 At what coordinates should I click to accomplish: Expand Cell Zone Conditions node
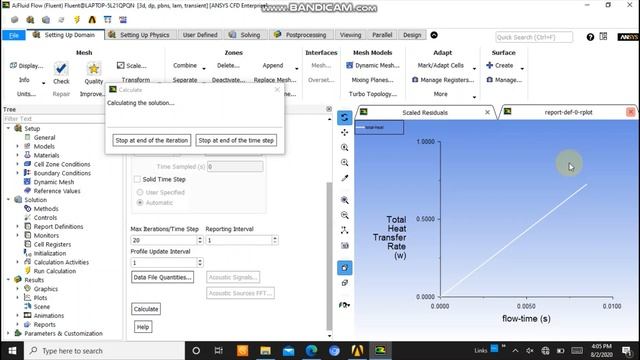(x=17, y=164)
